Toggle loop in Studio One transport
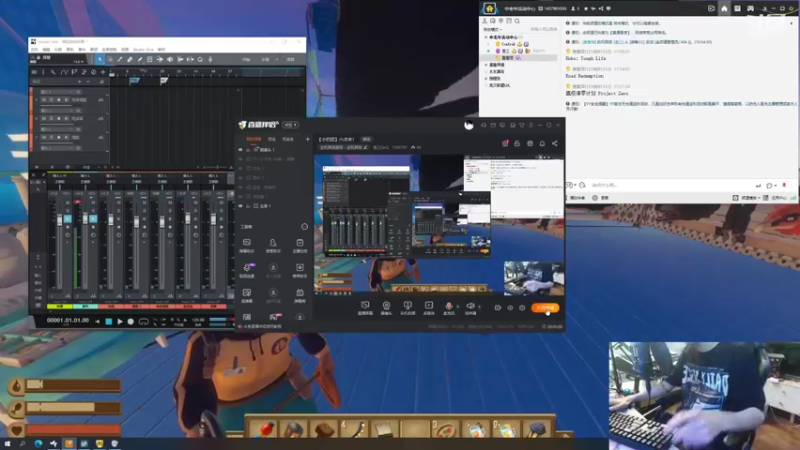The width and height of the screenshot is (800, 450). point(143,321)
